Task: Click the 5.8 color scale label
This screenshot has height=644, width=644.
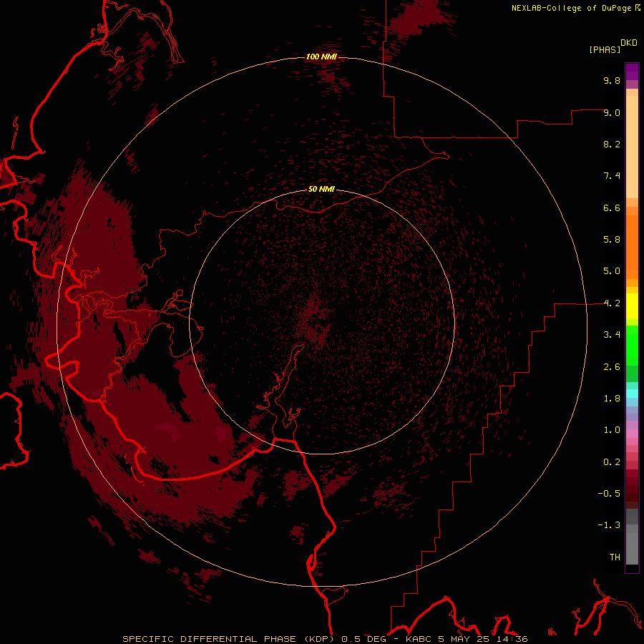Action: [612, 240]
